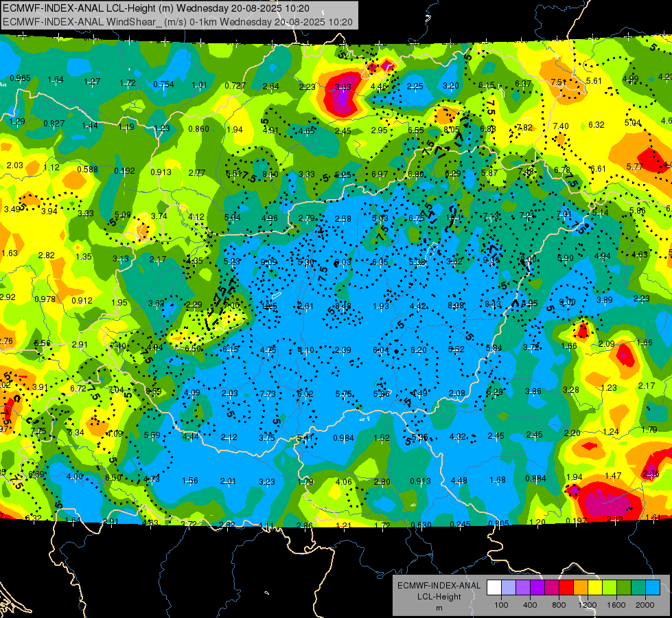Click the wind shear value 7.82
The width and height of the screenshot is (672, 618).
(x=524, y=127)
